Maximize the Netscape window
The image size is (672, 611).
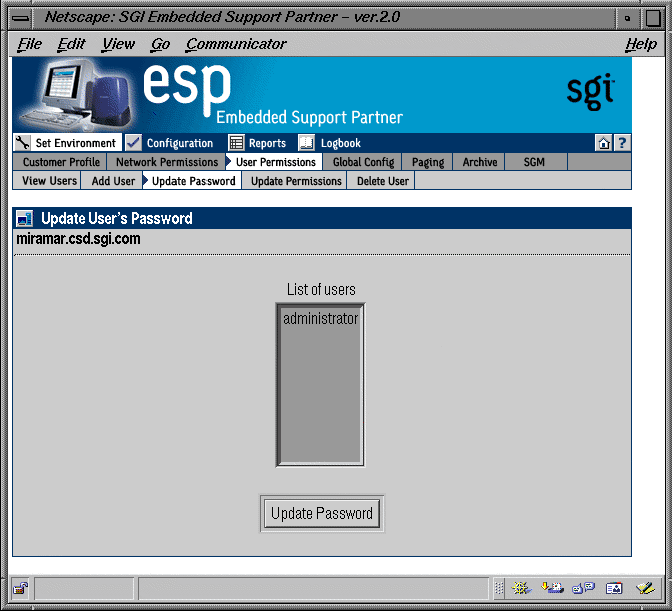pyautogui.click(x=654, y=18)
